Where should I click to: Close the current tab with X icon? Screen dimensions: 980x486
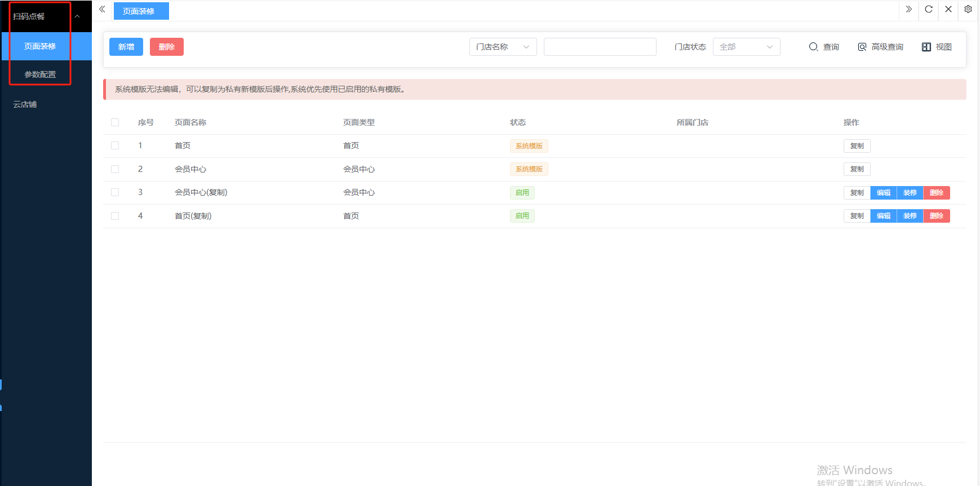(x=948, y=10)
